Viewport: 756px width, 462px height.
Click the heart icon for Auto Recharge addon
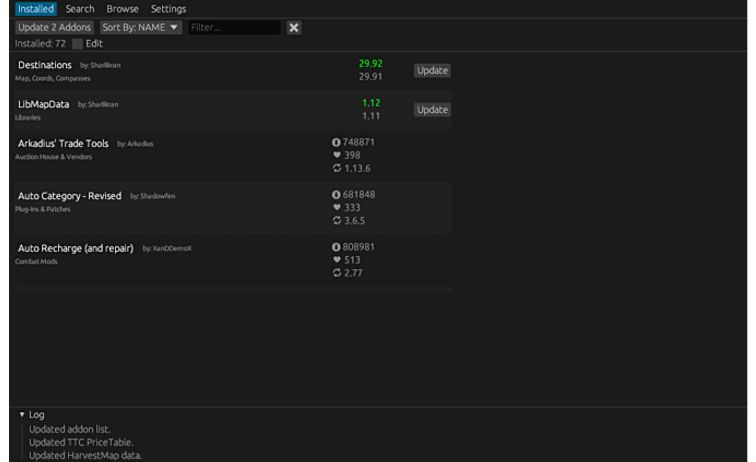click(336, 259)
